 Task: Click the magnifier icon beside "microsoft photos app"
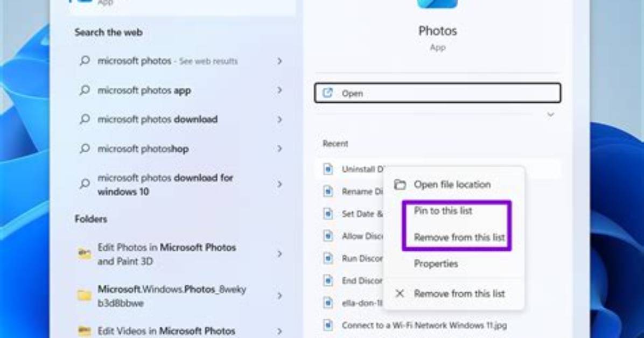[x=85, y=90]
